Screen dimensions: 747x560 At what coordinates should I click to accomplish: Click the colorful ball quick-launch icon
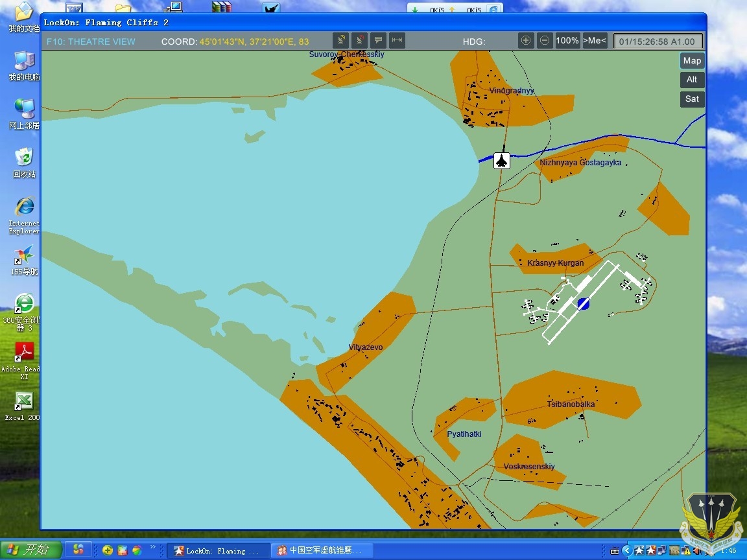[137, 550]
